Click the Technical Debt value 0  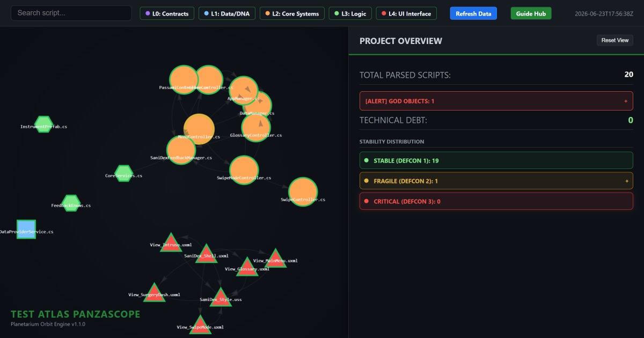click(x=631, y=120)
